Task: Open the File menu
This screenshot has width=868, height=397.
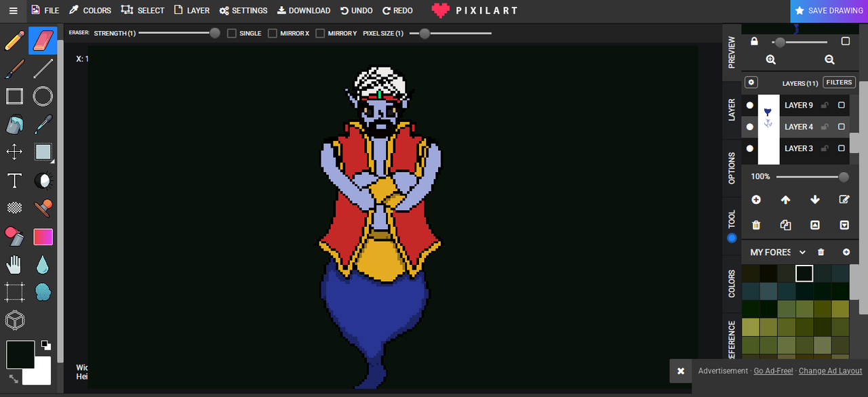Action: click(45, 10)
